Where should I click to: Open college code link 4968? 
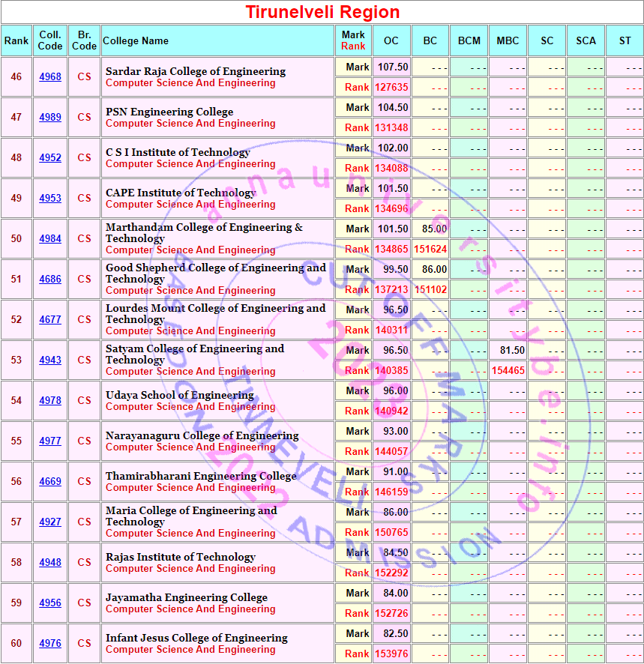50,77
